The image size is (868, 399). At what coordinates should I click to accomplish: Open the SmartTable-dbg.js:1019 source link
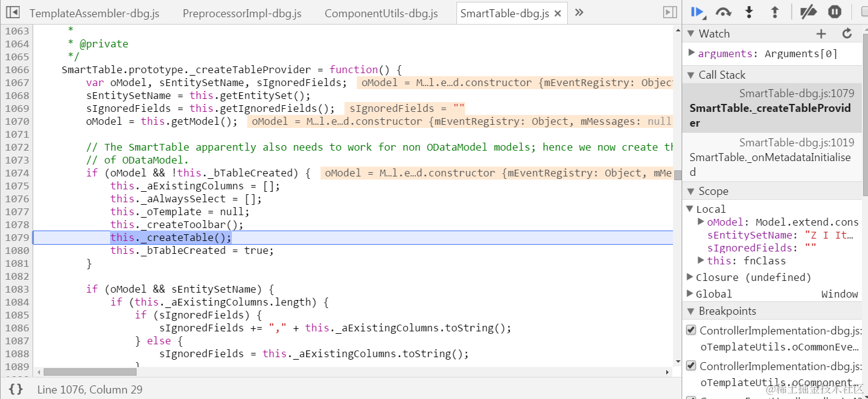tap(797, 143)
